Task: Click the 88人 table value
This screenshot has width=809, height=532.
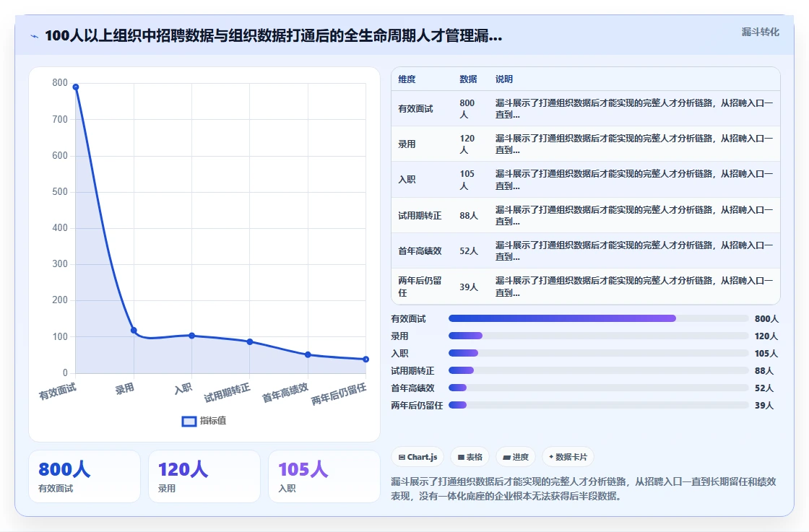Action: tap(469, 216)
